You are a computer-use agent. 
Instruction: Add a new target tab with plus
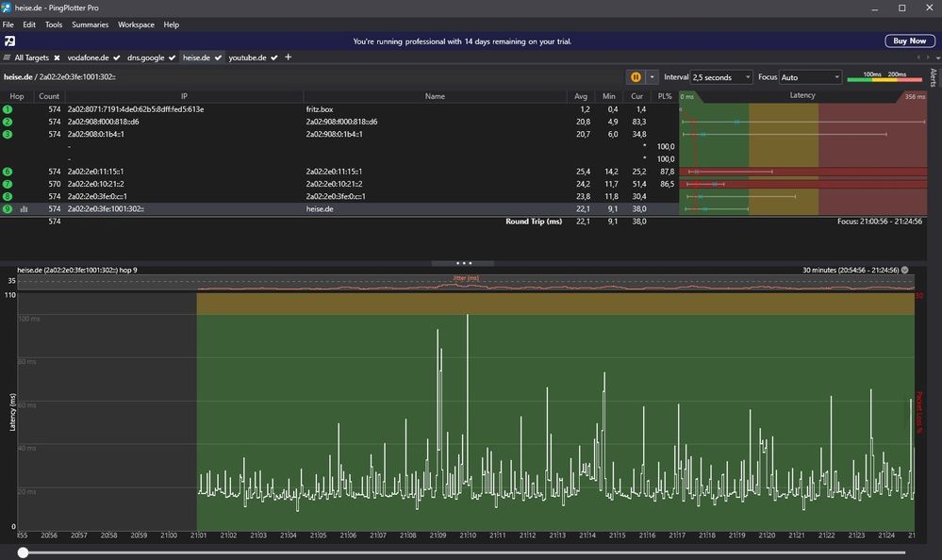click(289, 58)
